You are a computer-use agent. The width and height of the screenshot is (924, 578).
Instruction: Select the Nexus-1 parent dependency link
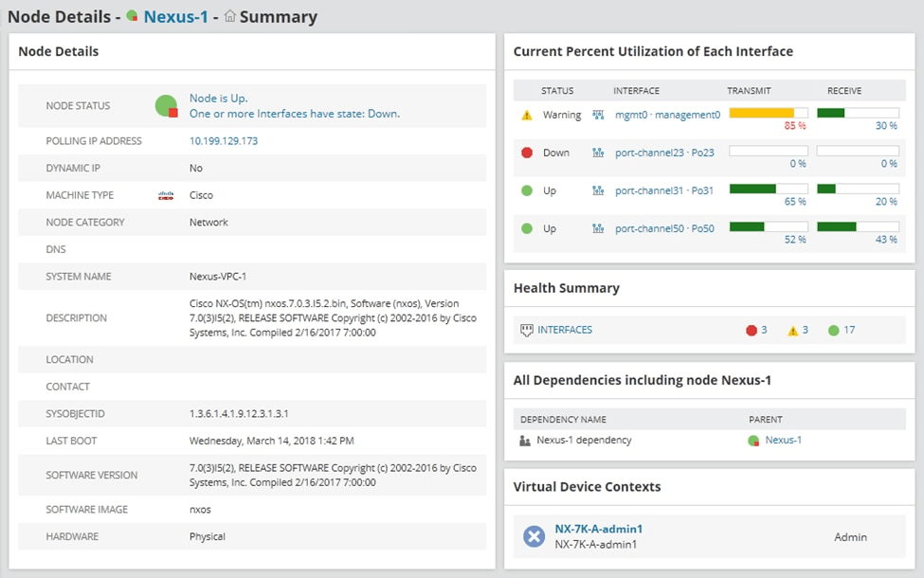click(783, 440)
